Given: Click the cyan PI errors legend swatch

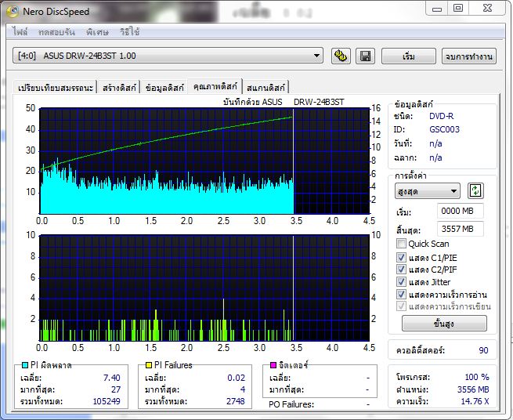Looking at the screenshot, I should [25, 364].
